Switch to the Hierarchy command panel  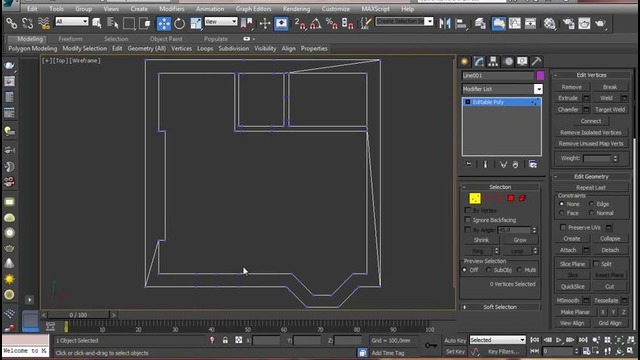pyautogui.click(x=493, y=62)
